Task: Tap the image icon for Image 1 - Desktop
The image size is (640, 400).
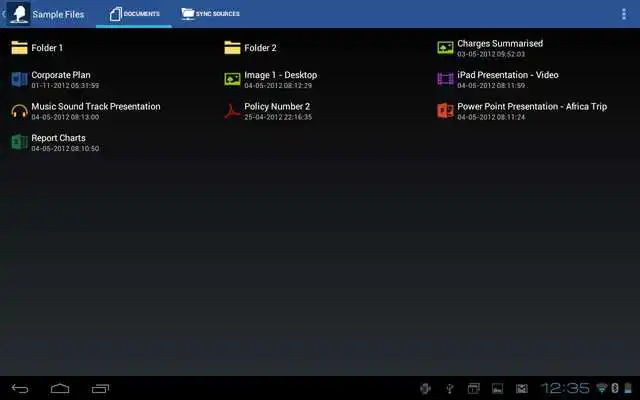Action: pos(232,79)
